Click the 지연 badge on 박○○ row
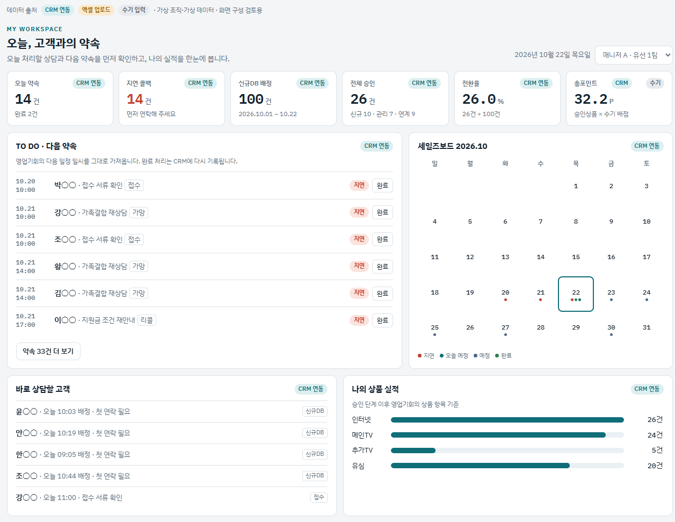 tap(359, 185)
